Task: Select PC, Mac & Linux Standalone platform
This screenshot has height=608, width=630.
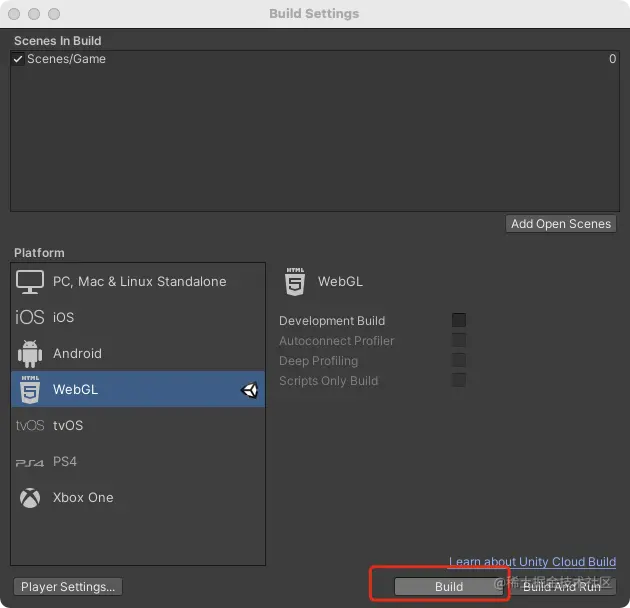Action: 138,281
